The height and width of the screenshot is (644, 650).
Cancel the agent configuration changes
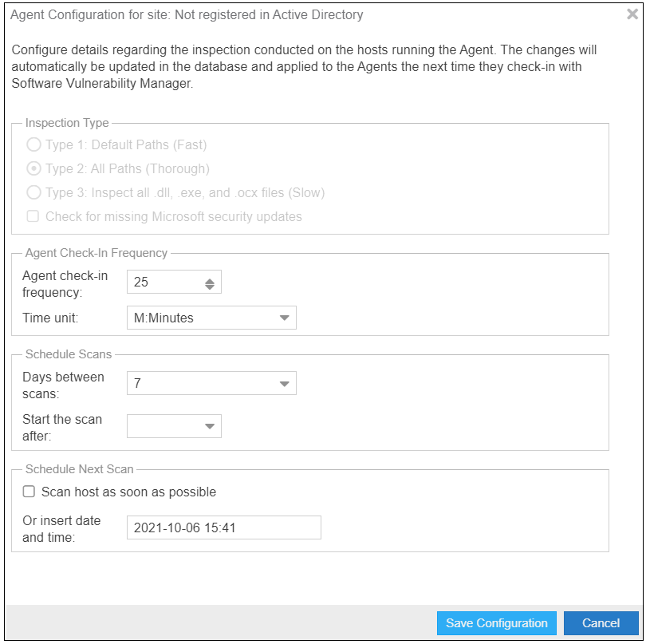[x=601, y=623]
